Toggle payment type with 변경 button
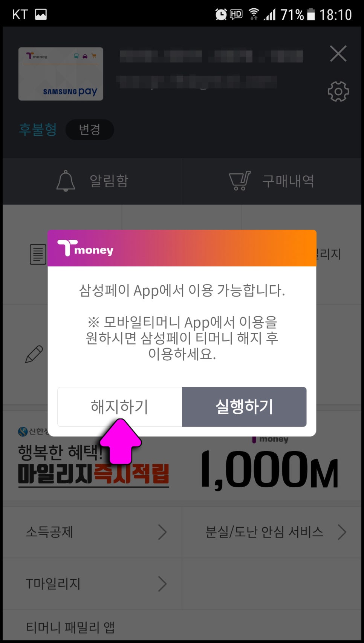This screenshot has height=643, width=364. click(90, 130)
